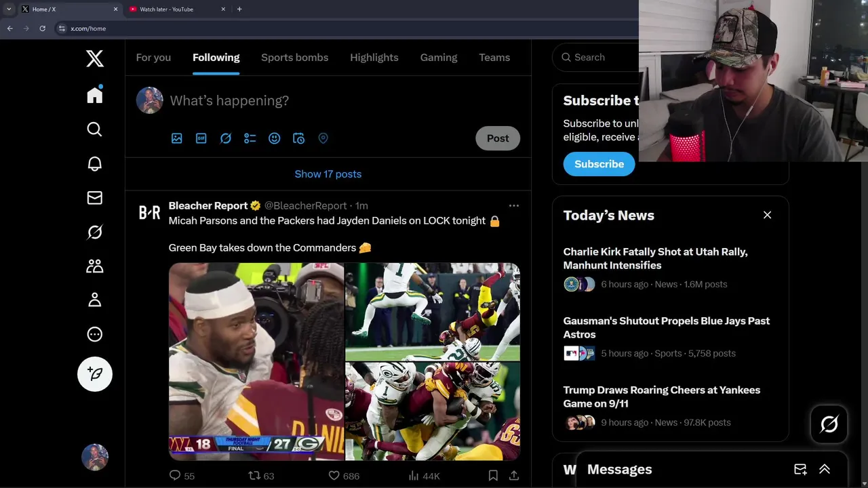Open Notifications bell in sidebar
Image resolution: width=868 pixels, height=488 pixels.
(95, 164)
